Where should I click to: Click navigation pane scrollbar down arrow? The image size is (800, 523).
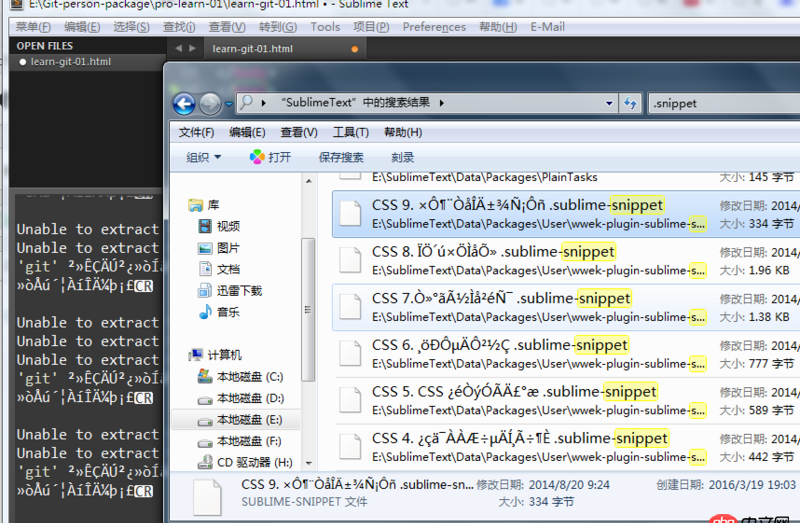pos(309,463)
